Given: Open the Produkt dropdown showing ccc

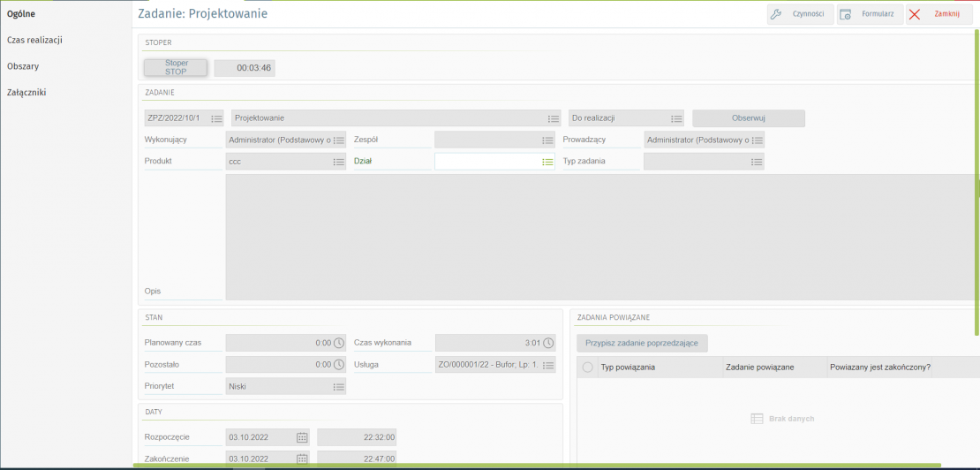Looking at the screenshot, I should [338, 162].
